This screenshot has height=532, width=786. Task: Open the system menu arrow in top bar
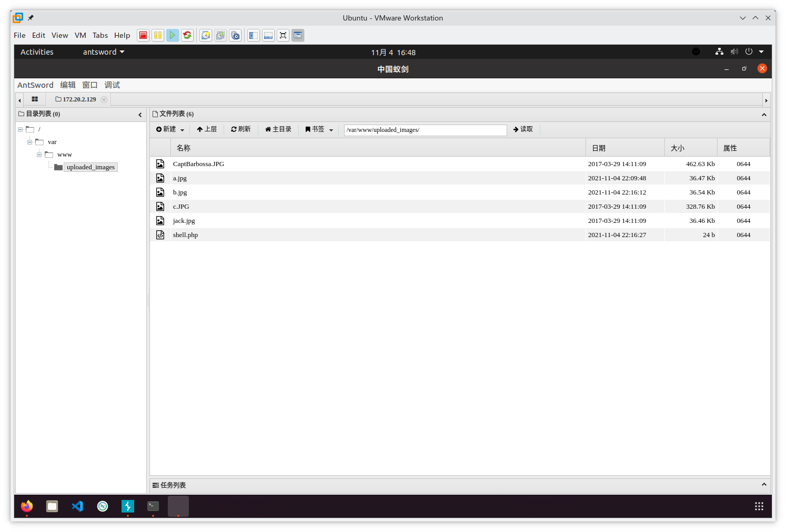(761, 52)
